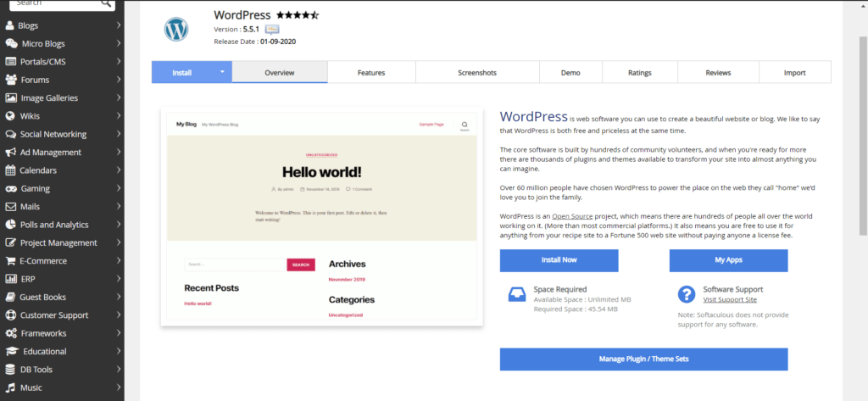
Task: Click the Frameworks gears icon
Action: click(x=11, y=333)
